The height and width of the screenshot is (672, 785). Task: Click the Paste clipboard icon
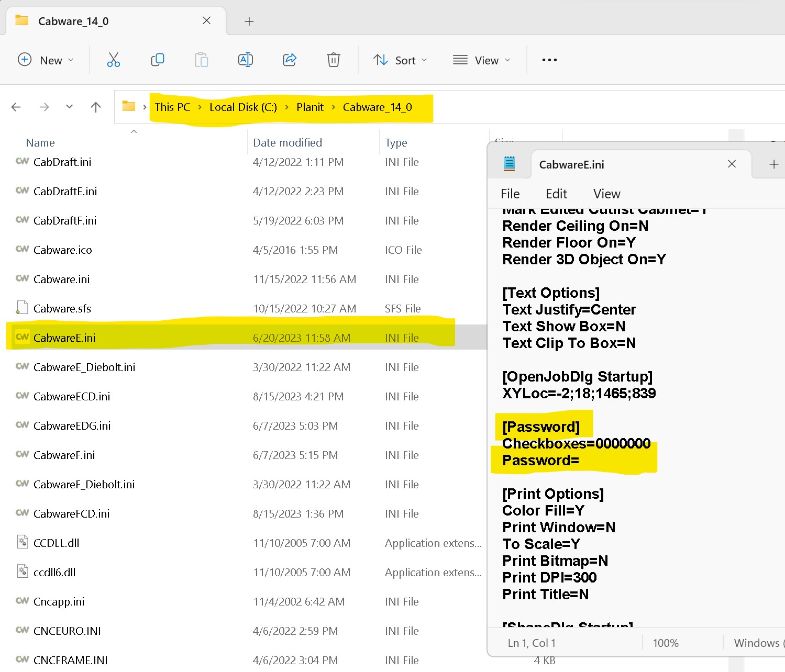pos(202,60)
